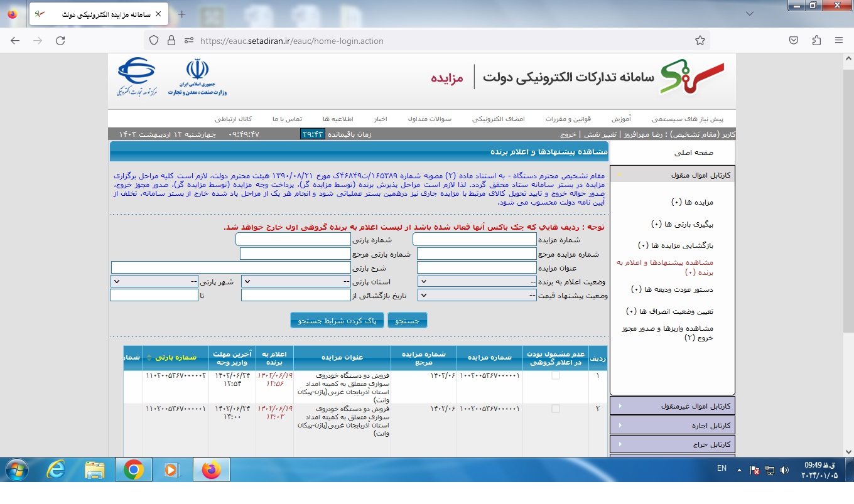Click the network tray icon
This screenshot has width=854, height=504.
[770, 469]
